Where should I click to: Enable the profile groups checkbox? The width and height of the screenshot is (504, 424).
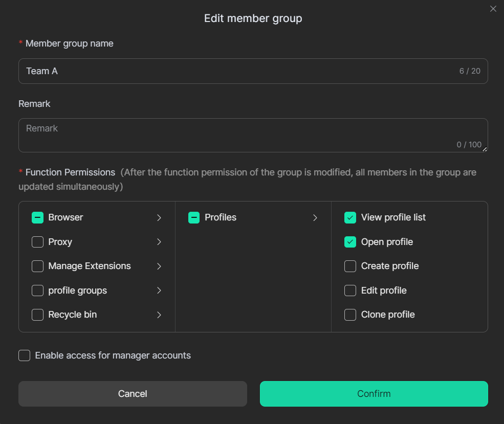(x=37, y=291)
